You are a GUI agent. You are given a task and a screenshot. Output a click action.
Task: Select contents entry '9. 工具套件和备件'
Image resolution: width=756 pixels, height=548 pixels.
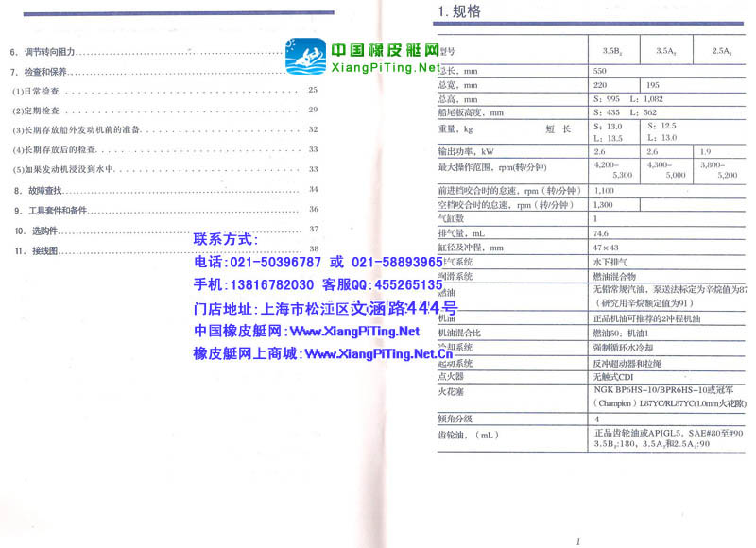tap(51, 211)
